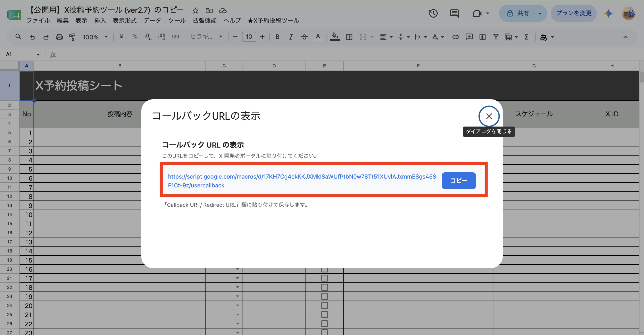Open the text color picker
The width and height of the screenshot is (644, 335).
coord(318,37)
